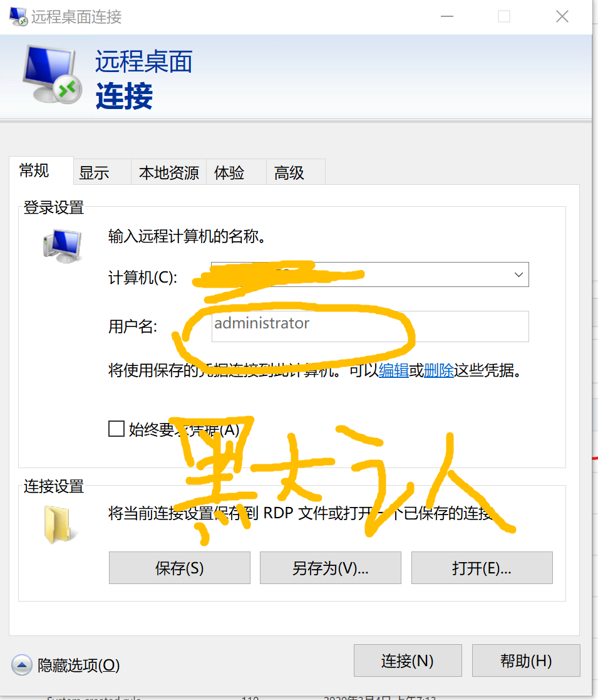The width and height of the screenshot is (598, 700).
Task: Click the 用户名 administrator text field
Action: 370,326
